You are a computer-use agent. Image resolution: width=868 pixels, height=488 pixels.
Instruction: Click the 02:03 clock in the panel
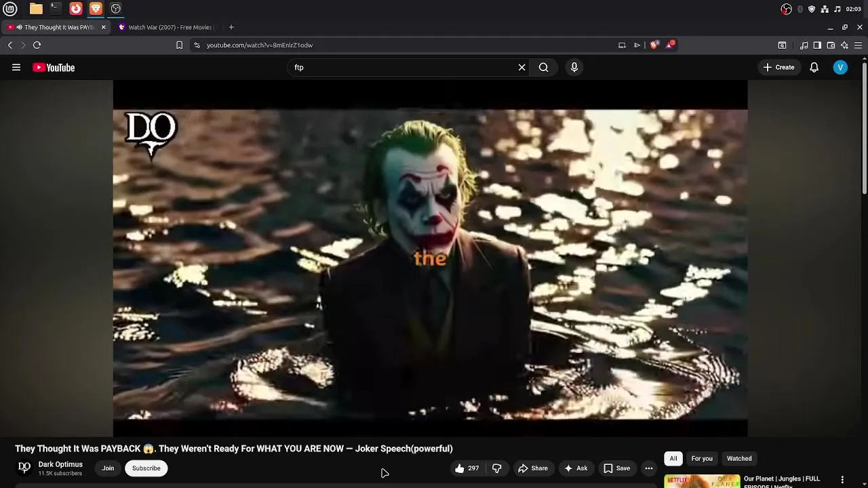coord(854,9)
